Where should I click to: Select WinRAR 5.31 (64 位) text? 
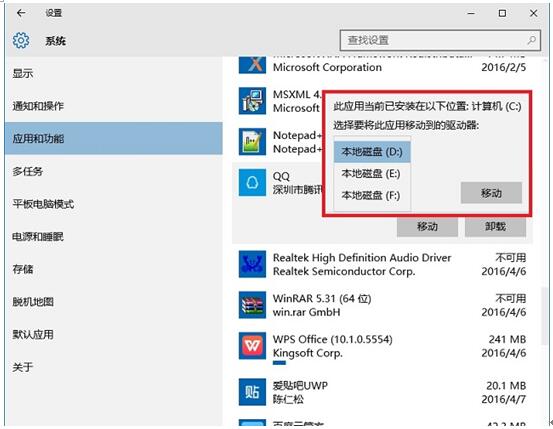coord(322,298)
